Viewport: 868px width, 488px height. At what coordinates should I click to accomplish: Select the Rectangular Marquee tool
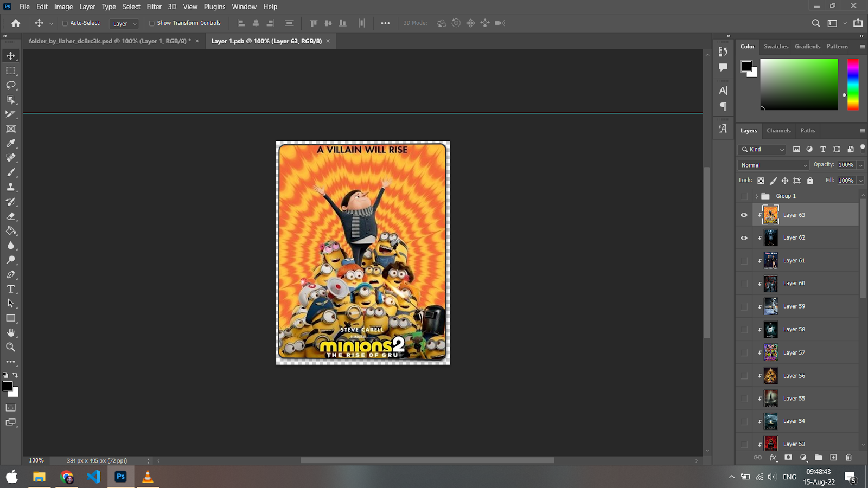pos(11,70)
